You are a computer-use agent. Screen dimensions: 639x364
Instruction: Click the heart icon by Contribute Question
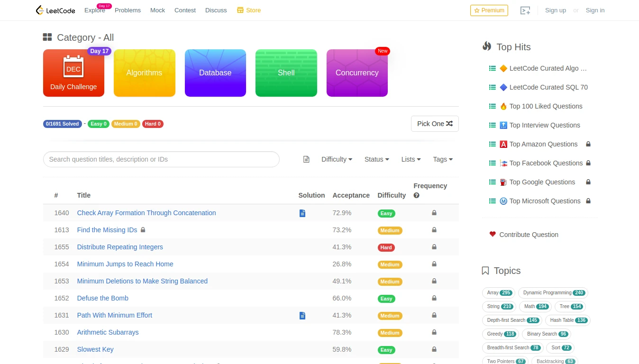click(x=493, y=234)
